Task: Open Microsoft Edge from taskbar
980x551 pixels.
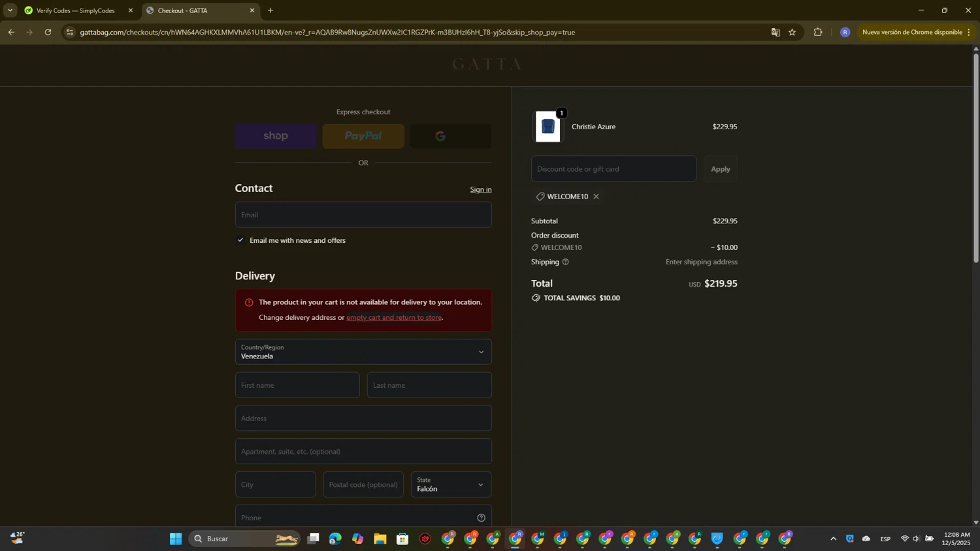Action: (335, 539)
